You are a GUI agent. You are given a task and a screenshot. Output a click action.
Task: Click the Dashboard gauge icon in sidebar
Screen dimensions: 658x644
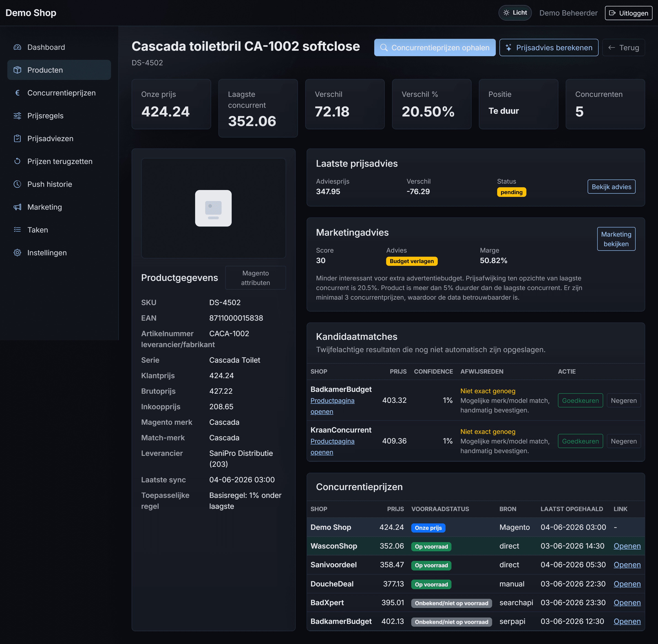point(17,47)
